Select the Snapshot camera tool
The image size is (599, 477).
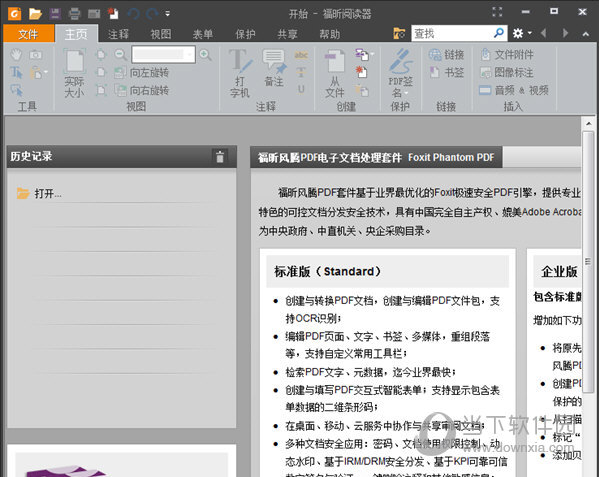[36, 55]
